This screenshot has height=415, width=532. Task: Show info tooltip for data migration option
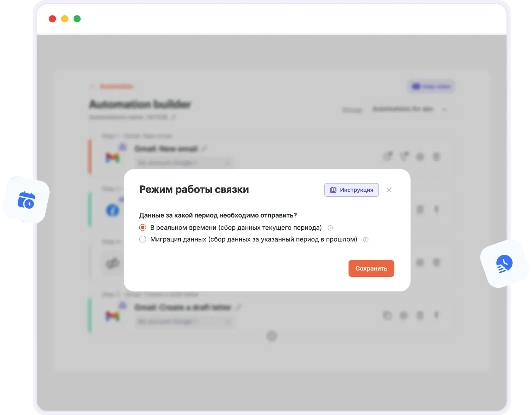click(366, 240)
